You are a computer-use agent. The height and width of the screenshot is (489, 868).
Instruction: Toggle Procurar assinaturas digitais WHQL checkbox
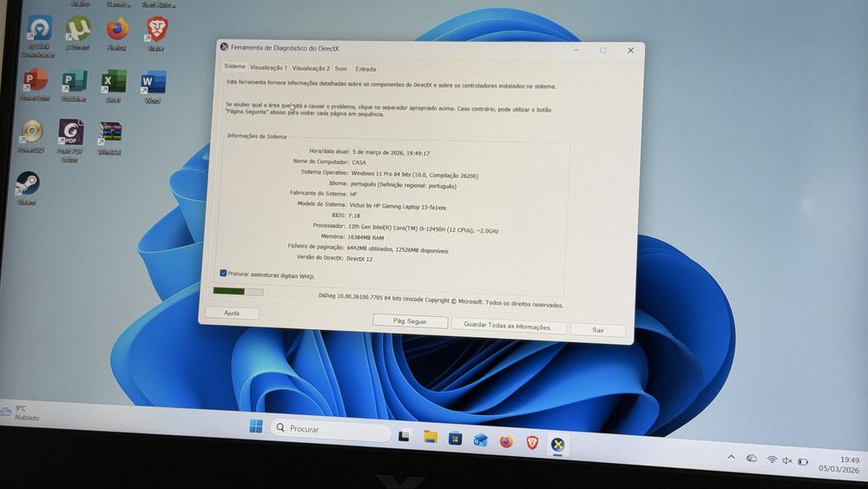223,273
